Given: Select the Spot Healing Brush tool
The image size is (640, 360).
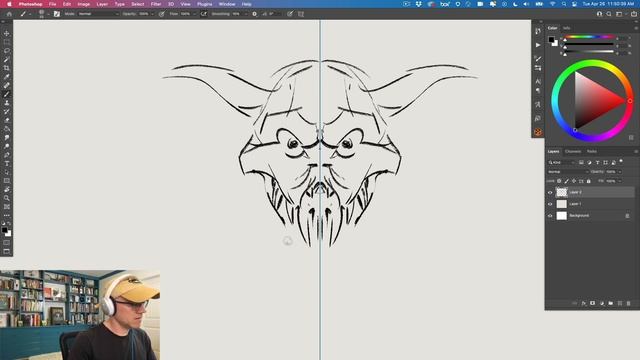Looking at the screenshot, I should (x=7, y=85).
